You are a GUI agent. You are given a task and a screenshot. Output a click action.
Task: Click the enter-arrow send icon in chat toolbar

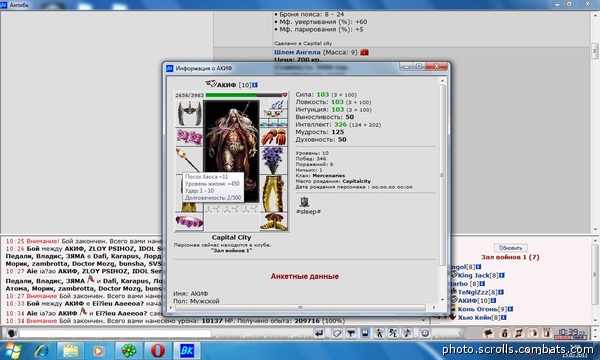319,333
